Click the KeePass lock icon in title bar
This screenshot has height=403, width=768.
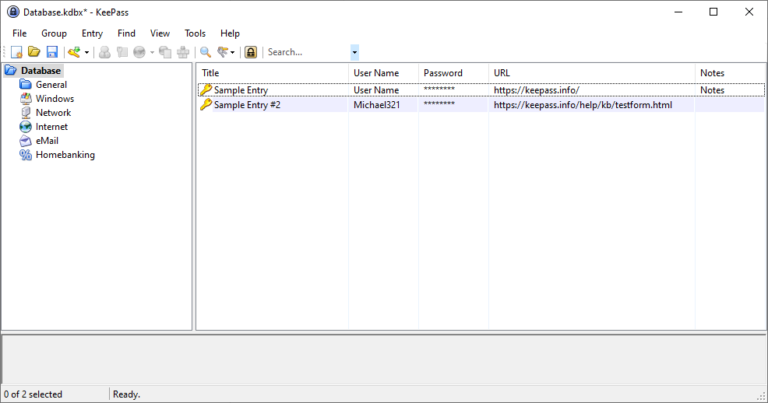coord(13,12)
